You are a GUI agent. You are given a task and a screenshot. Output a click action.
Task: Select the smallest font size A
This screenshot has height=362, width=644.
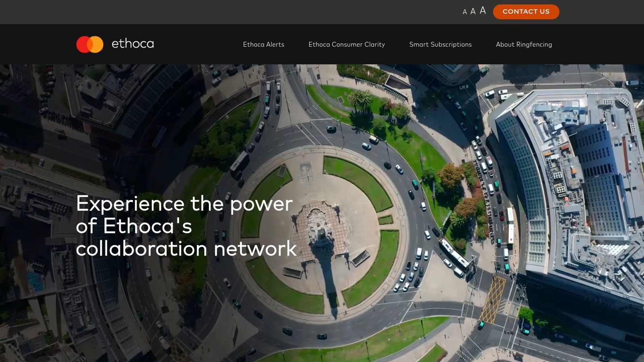(465, 12)
